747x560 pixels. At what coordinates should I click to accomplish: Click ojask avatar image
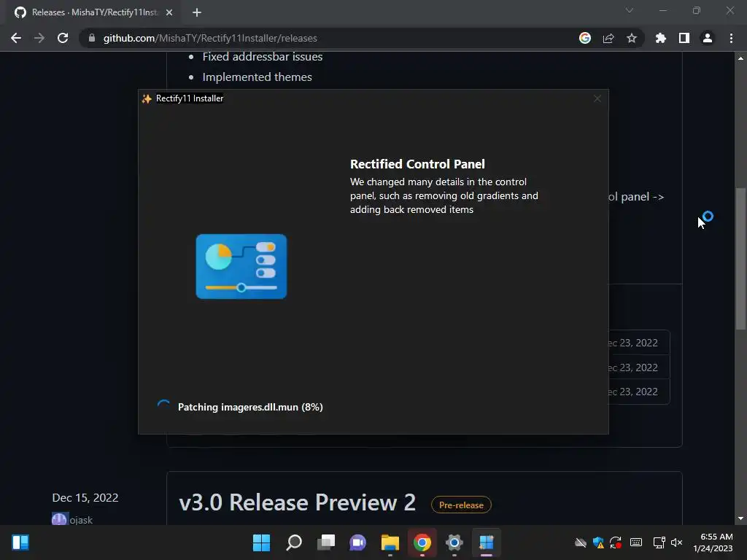(59, 519)
